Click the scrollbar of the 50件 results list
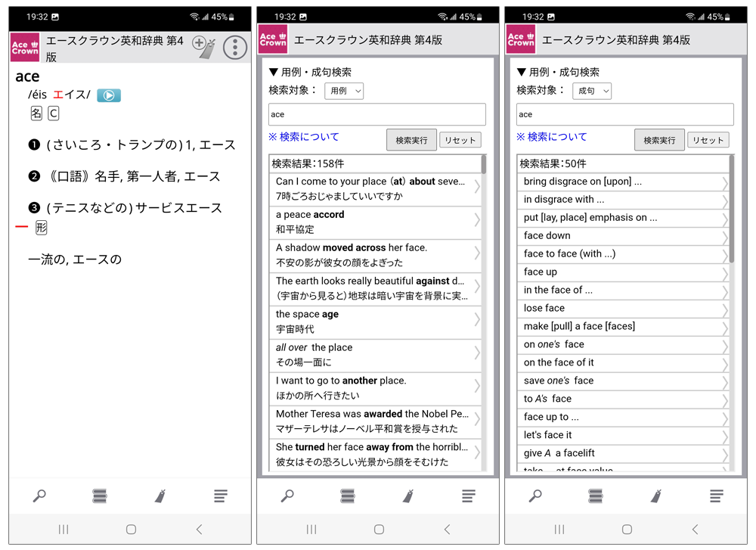Screen dimensions: 756x550 [x=731, y=212]
